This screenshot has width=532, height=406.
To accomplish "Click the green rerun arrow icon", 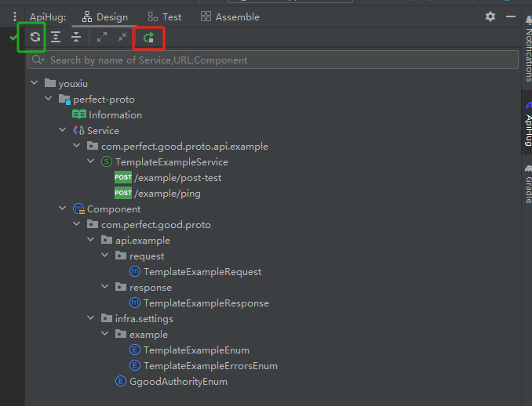I will pyautogui.click(x=148, y=38).
